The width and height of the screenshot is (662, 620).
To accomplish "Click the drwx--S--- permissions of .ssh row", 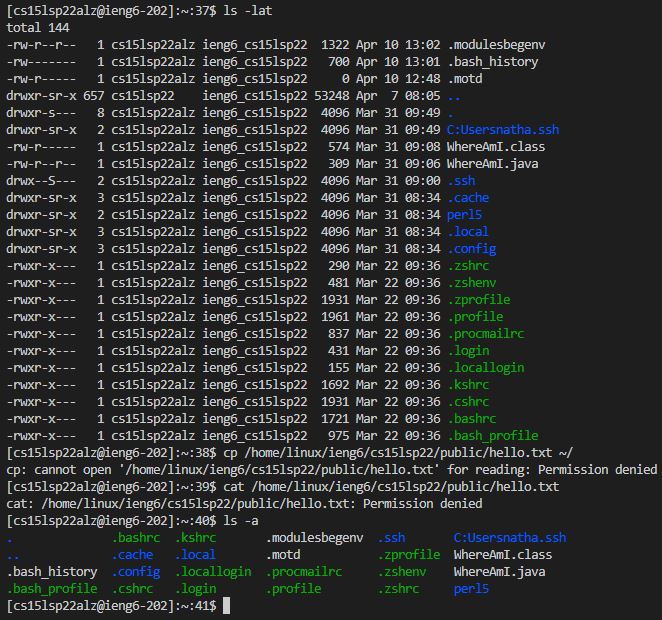I will [41, 180].
